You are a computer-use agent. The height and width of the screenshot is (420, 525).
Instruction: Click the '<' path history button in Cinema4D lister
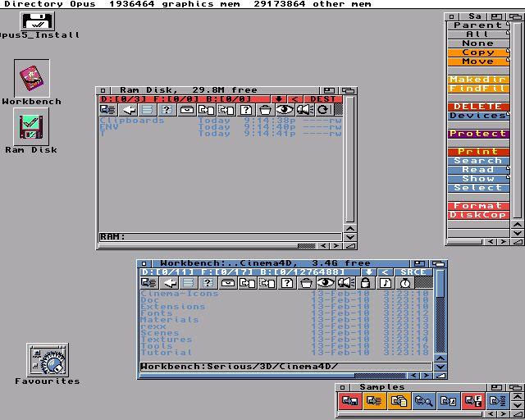(385, 272)
